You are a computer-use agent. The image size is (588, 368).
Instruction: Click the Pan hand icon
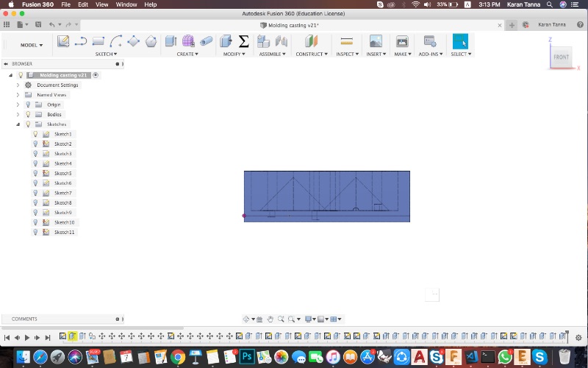pos(270,319)
